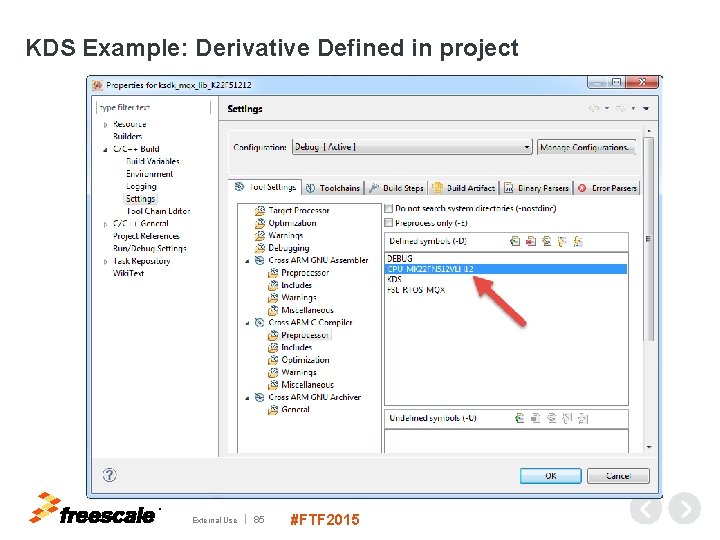The width and height of the screenshot is (720, 540).
Task: Delete an undefined symbol entry
Action: [535, 418]
